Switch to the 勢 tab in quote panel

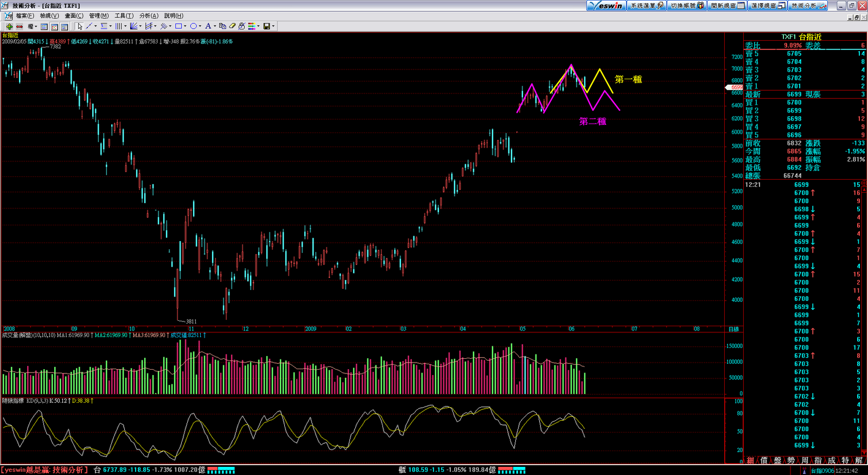tap(791, 460)
